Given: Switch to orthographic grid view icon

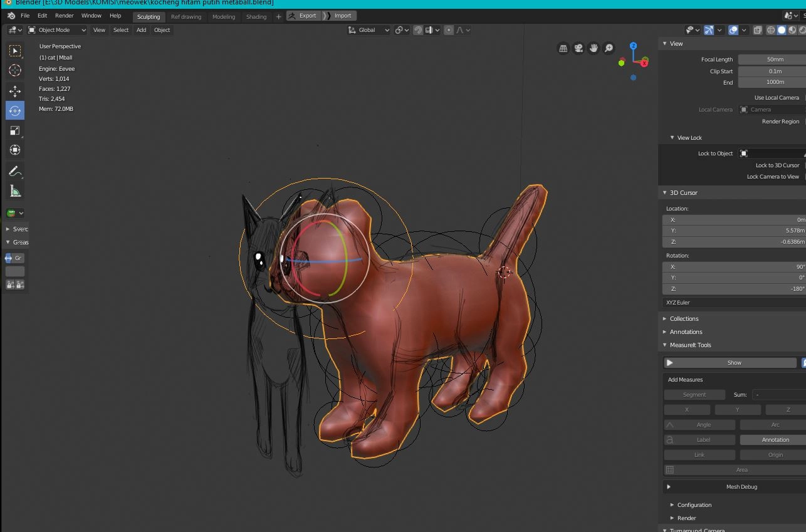Looking at the screenshot, I should pyautogui.click(x=563, y=48).
